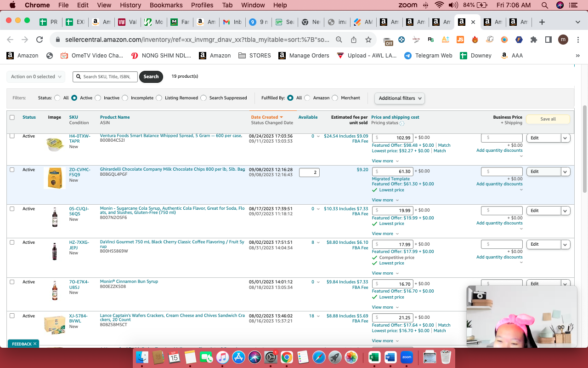Click Edit button for Ventura Foods row
Image resolution: width=588 pixels, height=368 pixels.
544,138
